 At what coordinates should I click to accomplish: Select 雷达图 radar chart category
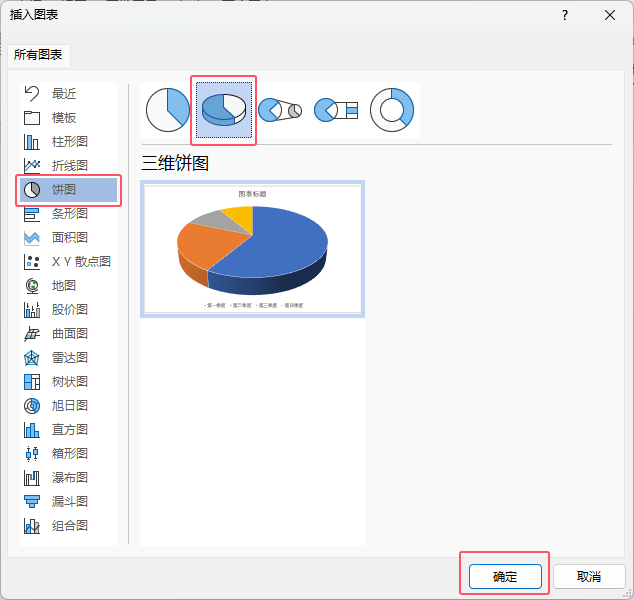coord(68,357)
